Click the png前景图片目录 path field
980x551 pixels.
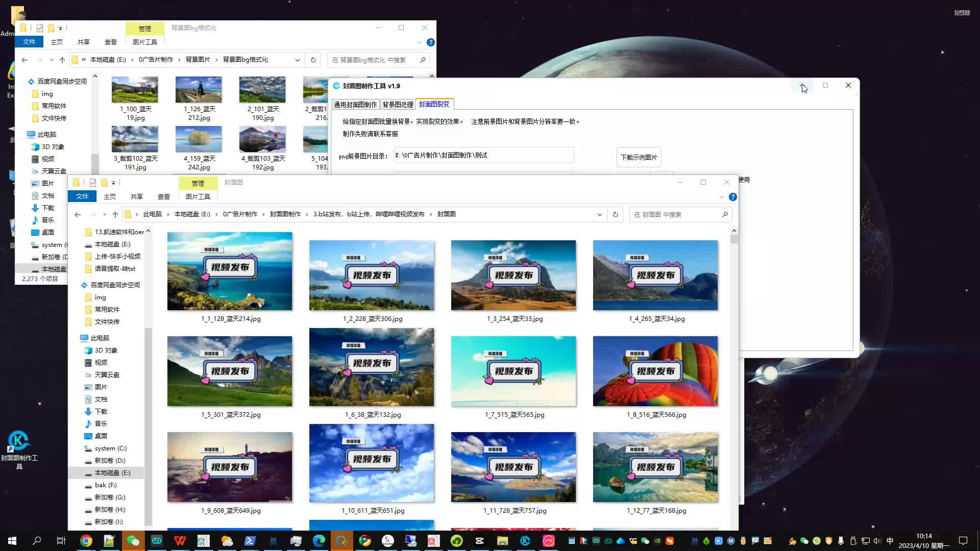tap(484, 155)
